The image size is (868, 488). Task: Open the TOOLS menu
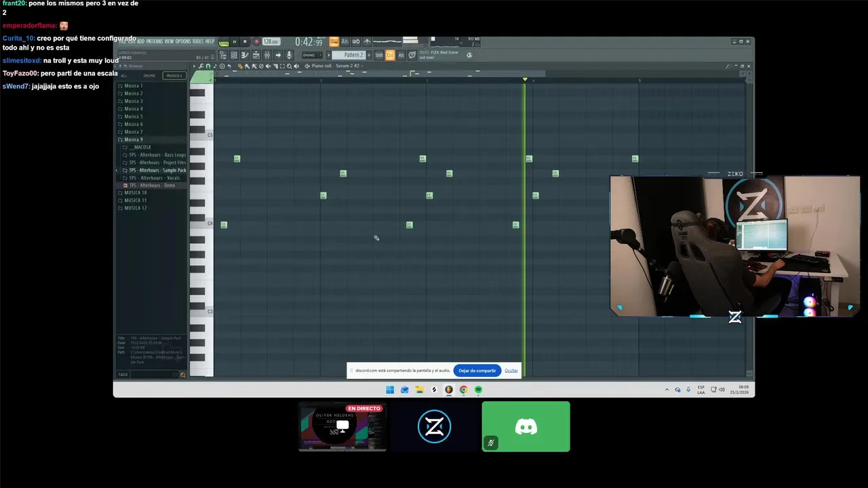click(x=199, y=41)
